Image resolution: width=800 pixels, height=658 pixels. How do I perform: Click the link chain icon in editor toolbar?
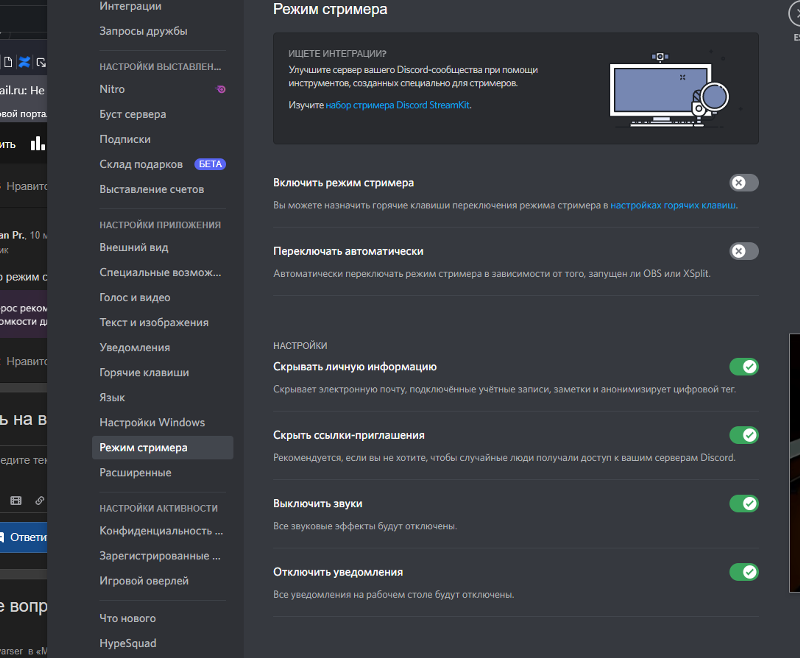point(39,500)
